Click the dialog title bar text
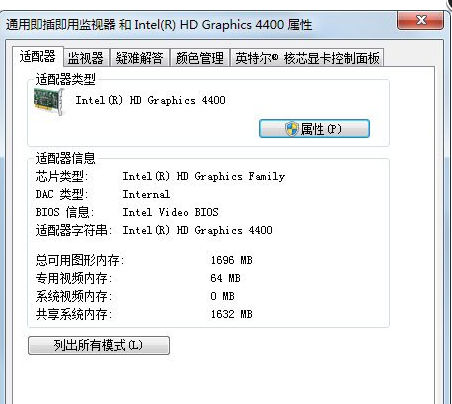This screenshot has width=452, height=404. tap(159, 25)
